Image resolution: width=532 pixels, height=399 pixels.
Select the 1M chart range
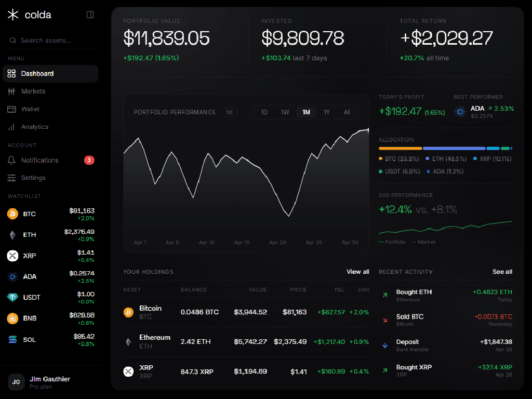[x=307, y=112]
